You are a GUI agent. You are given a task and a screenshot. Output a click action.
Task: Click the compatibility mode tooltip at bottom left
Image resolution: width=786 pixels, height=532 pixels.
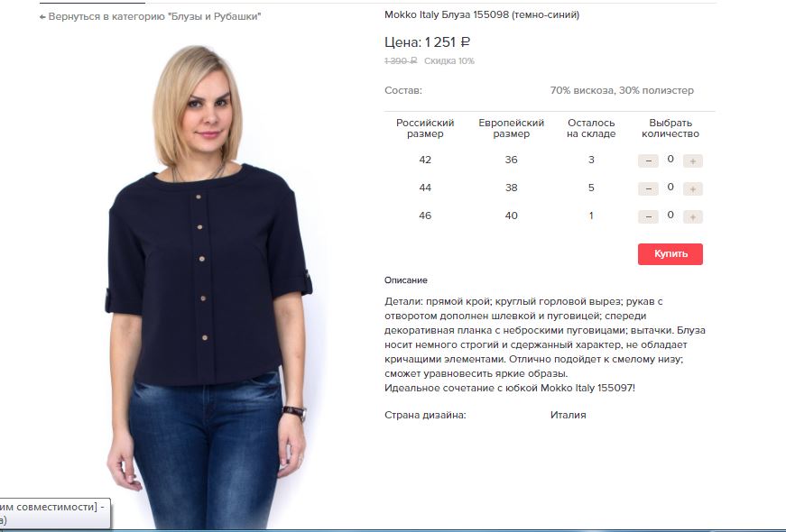coord(55,513)
